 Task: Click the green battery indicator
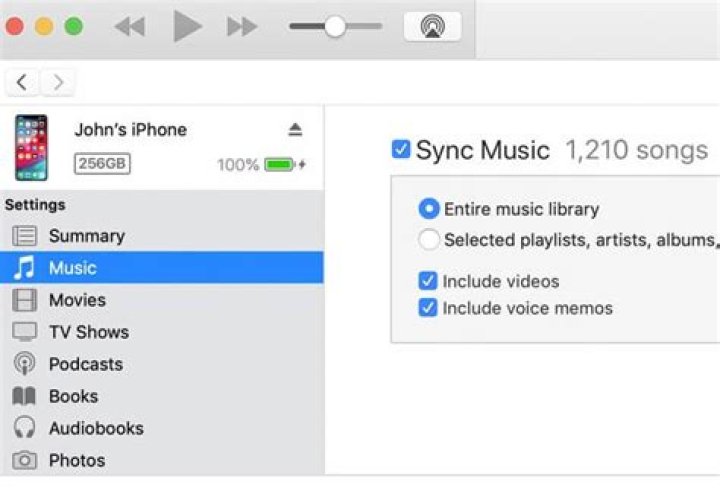coord(279,164)
